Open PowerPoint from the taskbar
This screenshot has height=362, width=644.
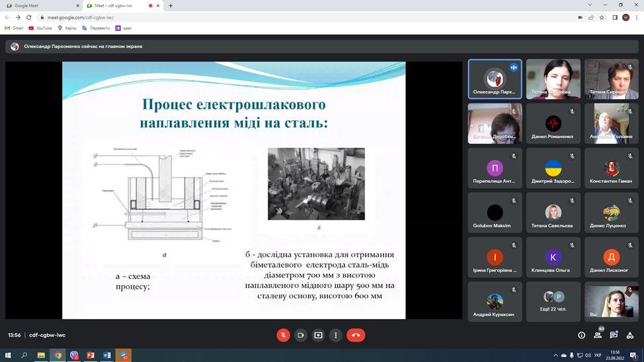pyautogui.click(x=91, y=355)
